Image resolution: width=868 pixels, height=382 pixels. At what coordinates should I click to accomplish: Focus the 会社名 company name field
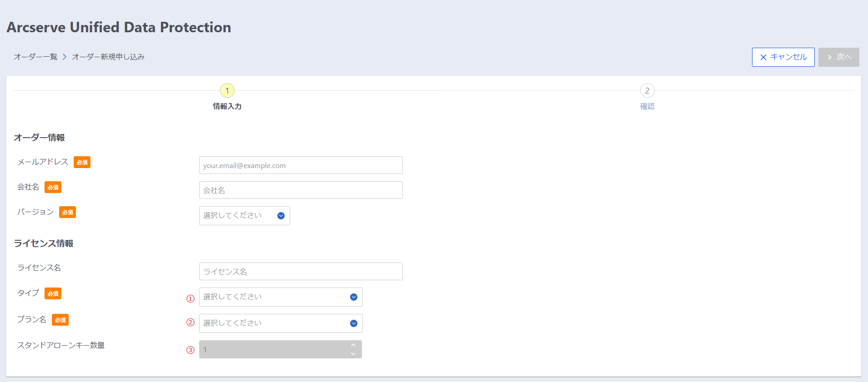click(301, 190)
